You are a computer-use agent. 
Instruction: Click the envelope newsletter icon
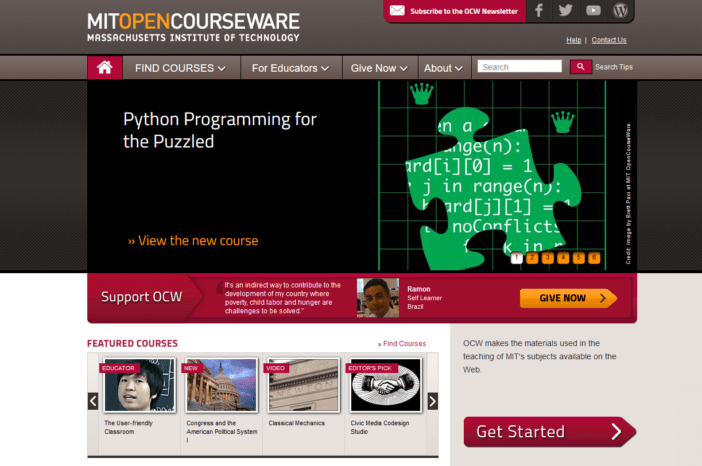tap(397, 10)
